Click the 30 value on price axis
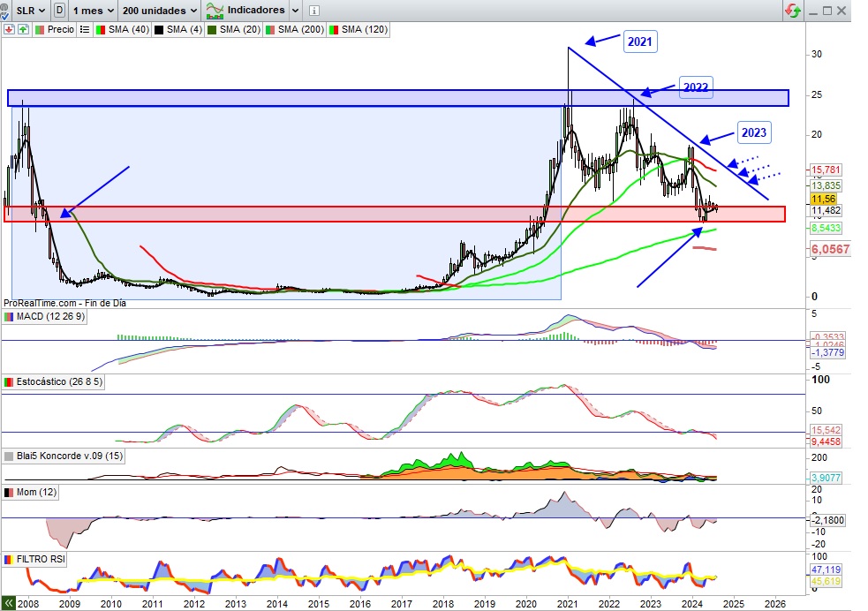 point(817,54)
